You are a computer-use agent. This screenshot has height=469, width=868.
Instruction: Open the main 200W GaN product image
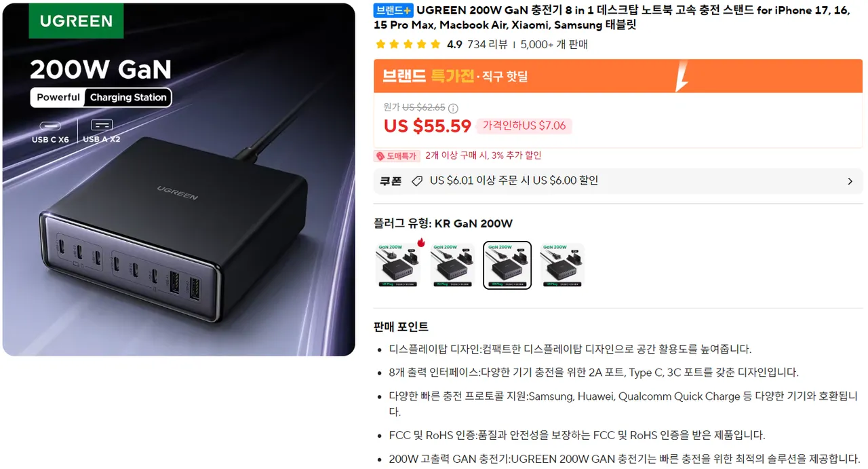click(x=179, y=180)
